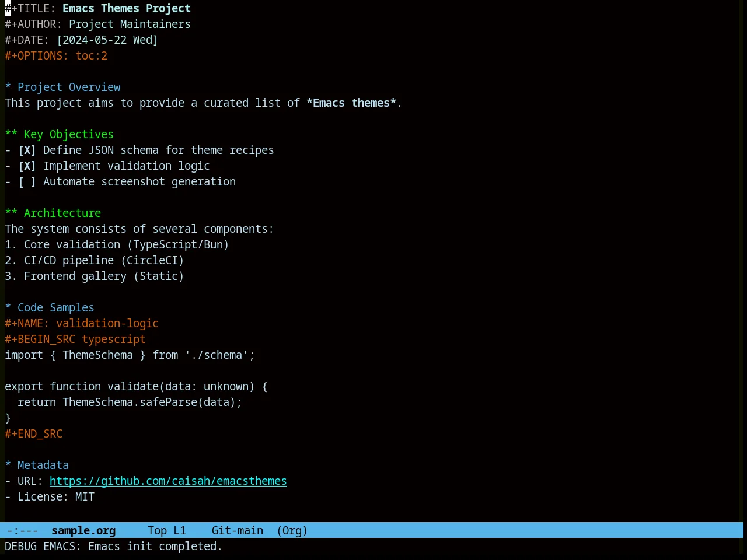Image resolution: width=747 pixels, height=560 pixels.
Task: Click the sample.org buffer name in mode line
Action: [x=83, y=531]
